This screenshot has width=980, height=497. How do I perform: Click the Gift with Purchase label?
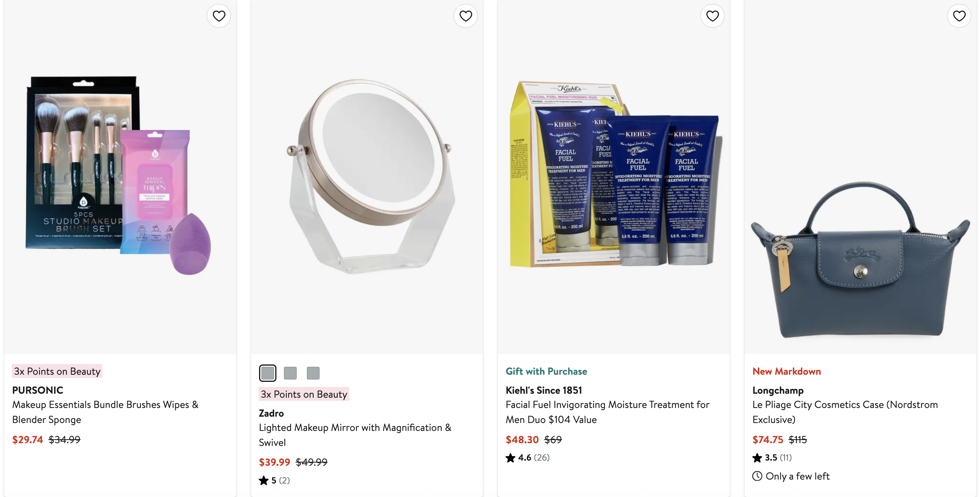[546, 371]
